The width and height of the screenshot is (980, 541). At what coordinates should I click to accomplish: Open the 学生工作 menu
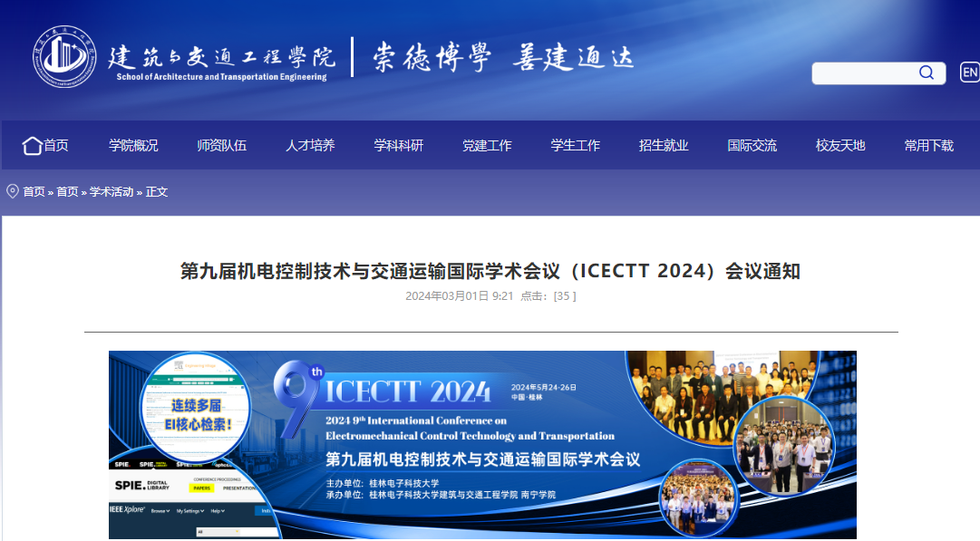click(575, 146)
